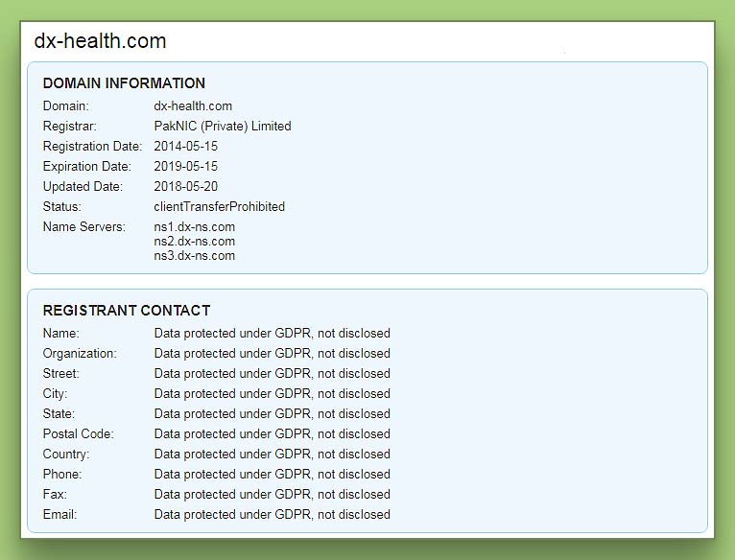Click the Email field's GDPR notice
The width and height of the screenshot is (735, 560).
pyautogui.click(x=272, y=515)
